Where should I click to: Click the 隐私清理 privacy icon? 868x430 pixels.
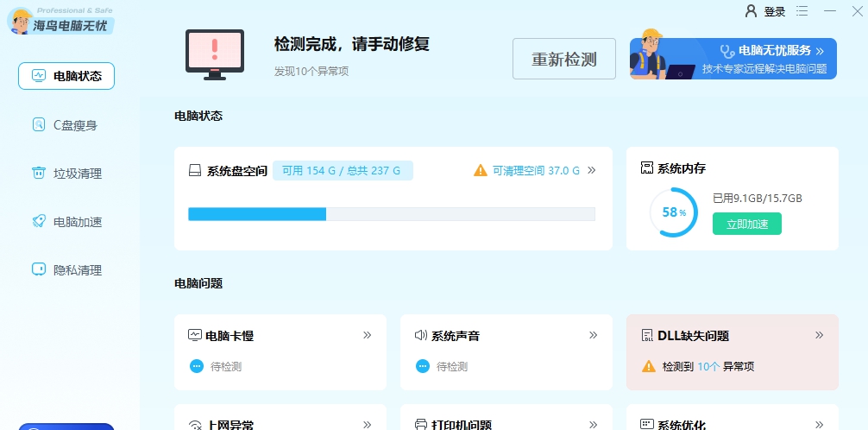coord(39,270)
